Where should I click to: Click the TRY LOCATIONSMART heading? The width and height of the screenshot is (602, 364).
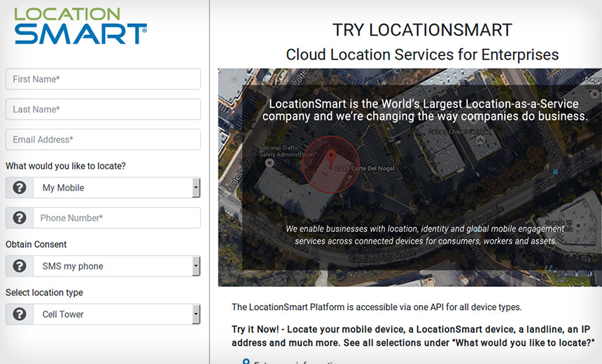pos(422,30)
